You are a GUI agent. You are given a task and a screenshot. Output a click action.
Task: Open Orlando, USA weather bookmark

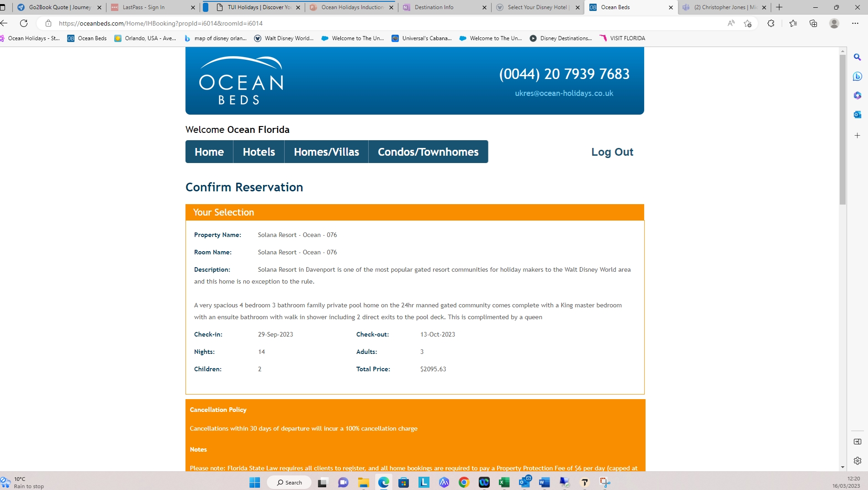click(145, 38)
